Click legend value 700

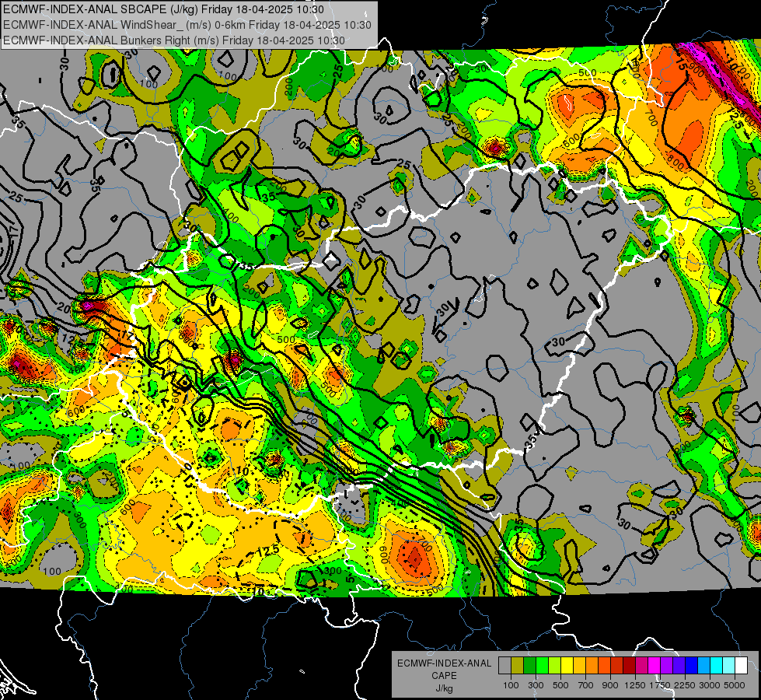pyautogui.click(x=586, y=685)
